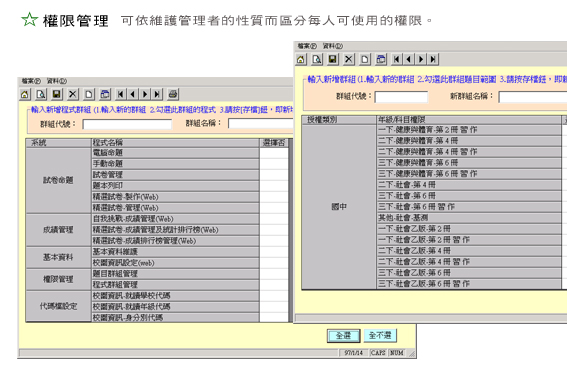Screen dimensions: 567x369
Task: Tick the 選擇否 cell for 程式群組管理
Action: pos(274,285)
